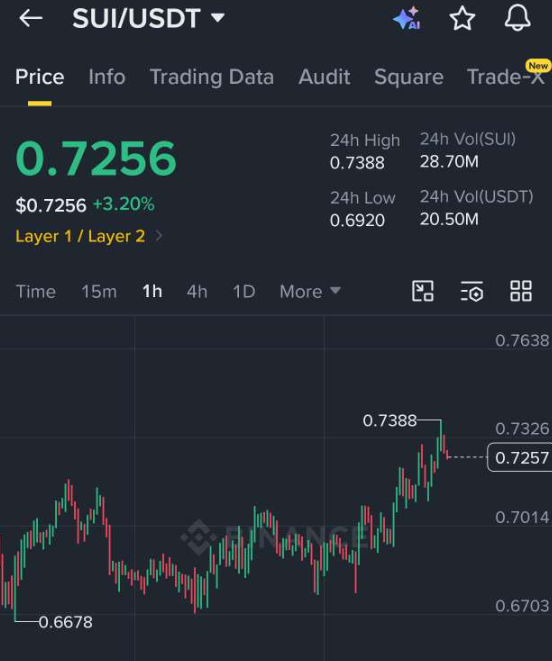This screenshot has height=661, width=552.
Task: Click the 0.6678 chart low label
Action: (x=65, y=622)
